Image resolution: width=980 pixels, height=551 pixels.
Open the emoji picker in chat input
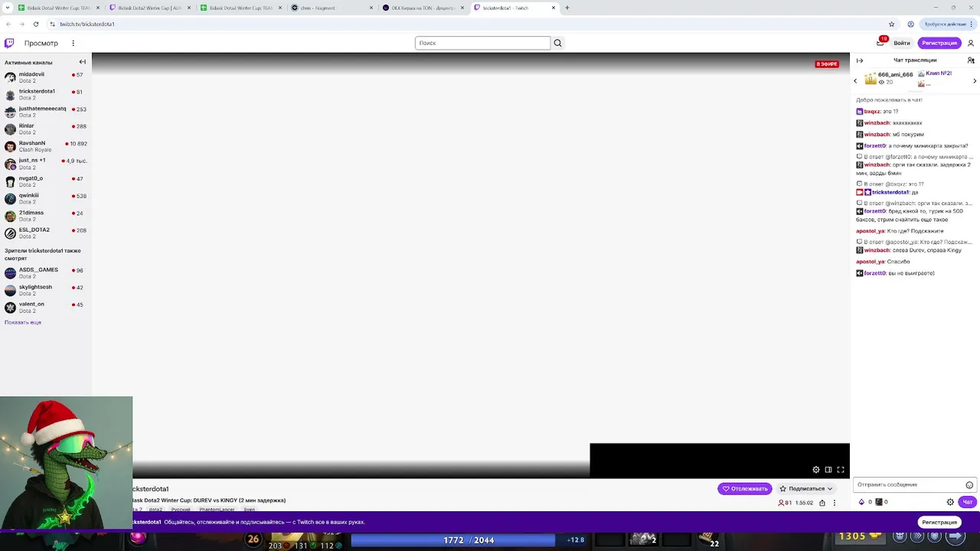point(969,484)
